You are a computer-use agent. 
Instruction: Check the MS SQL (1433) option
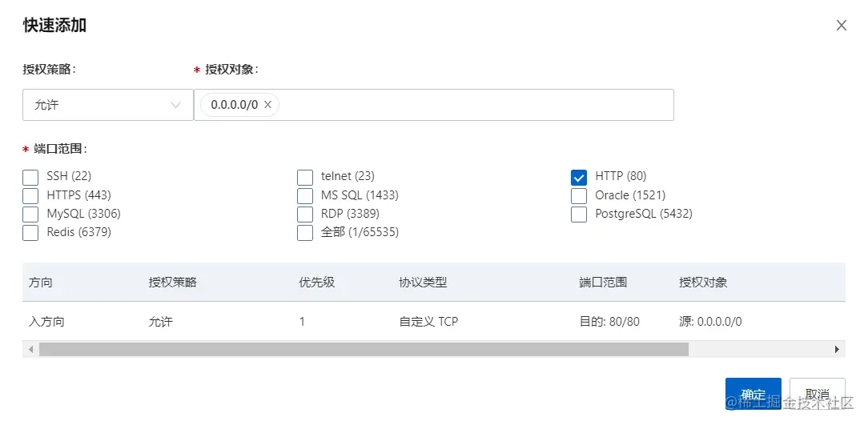click(x=305, y=195)
